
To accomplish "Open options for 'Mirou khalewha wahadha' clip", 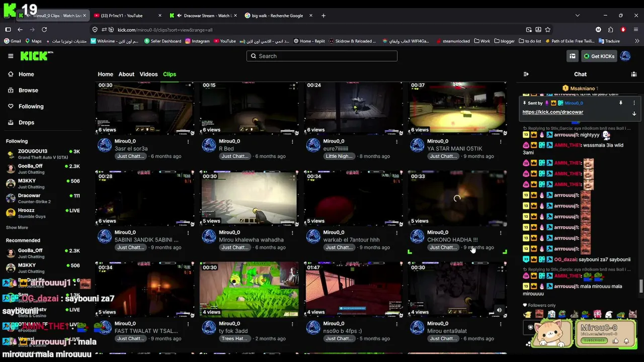I will 292,233.
